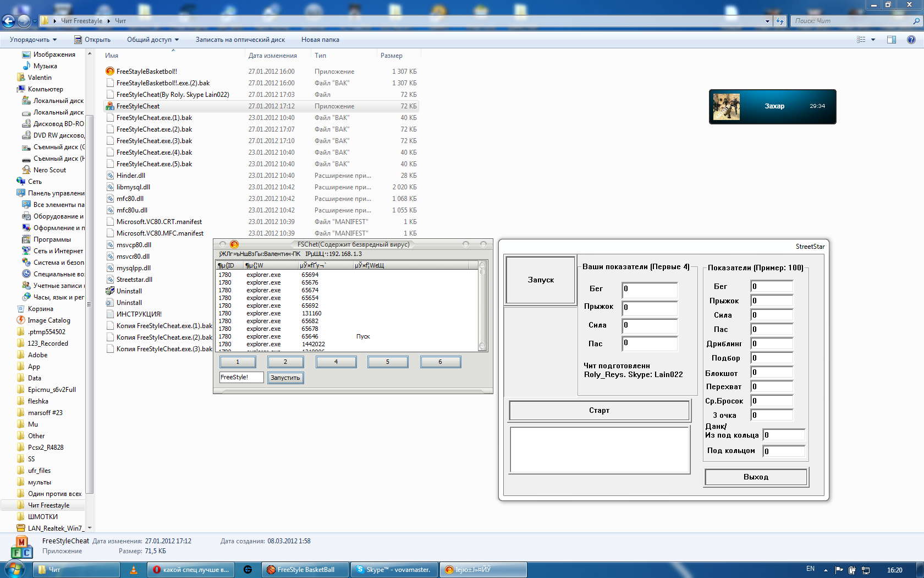924x578 pixels.
Task: Focus the Дриблинг value field
Action: (x=772, y=343)
